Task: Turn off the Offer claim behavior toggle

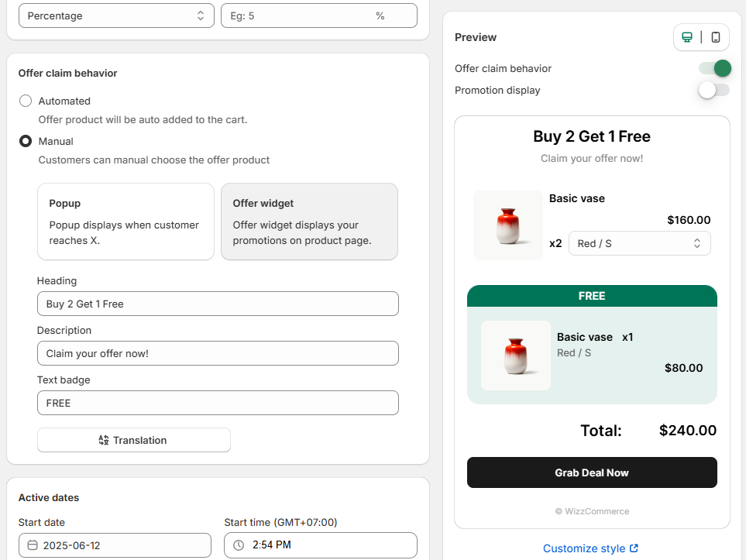Action: coord(714,68)
